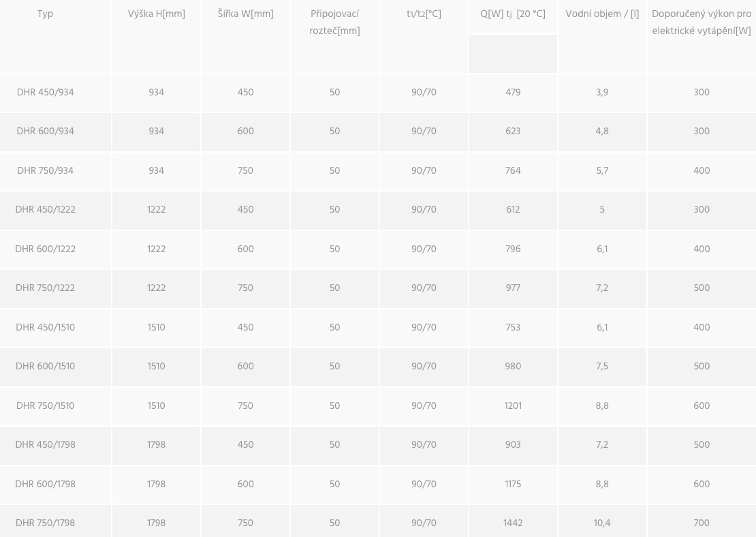The height and width of the screenshot is (537, 756).
Task: Click the DHR 450/1222 row label
Action: pyautogui.click(x=45, y=210)
